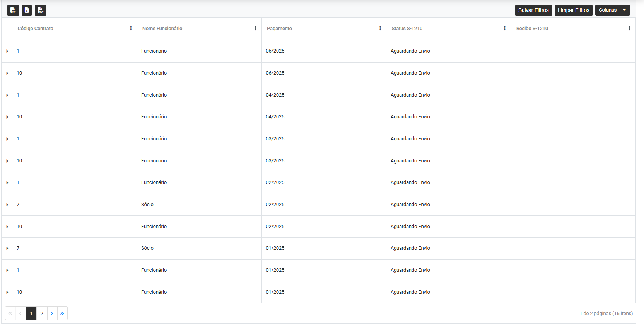This screenshot has width=644, height=329.
Task: Click Salvar Filtros button
Action: point(533,10)
